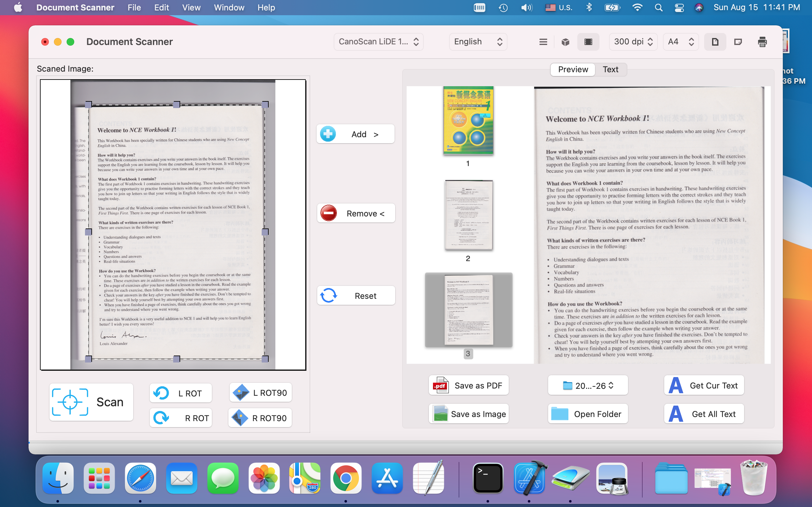The image size is (812, 507).
Task: Switch to the Text tab
Action: point(610,69)
